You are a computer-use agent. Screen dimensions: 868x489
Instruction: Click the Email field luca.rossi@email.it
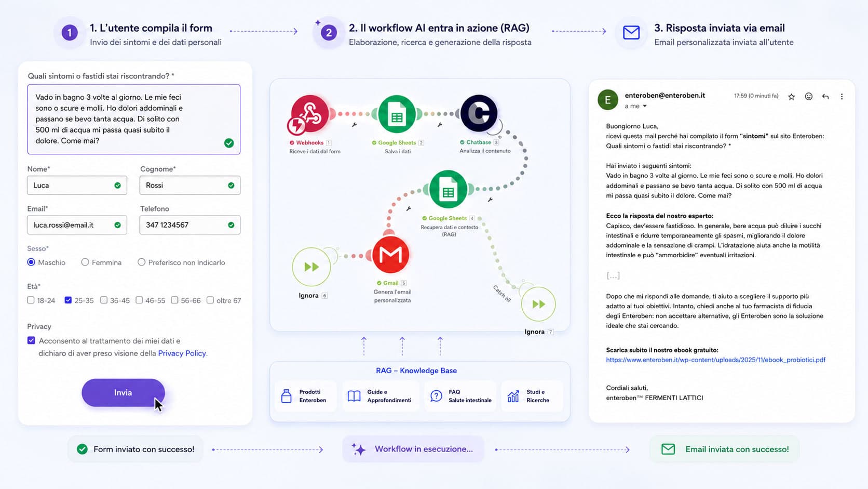coord(77,225)
